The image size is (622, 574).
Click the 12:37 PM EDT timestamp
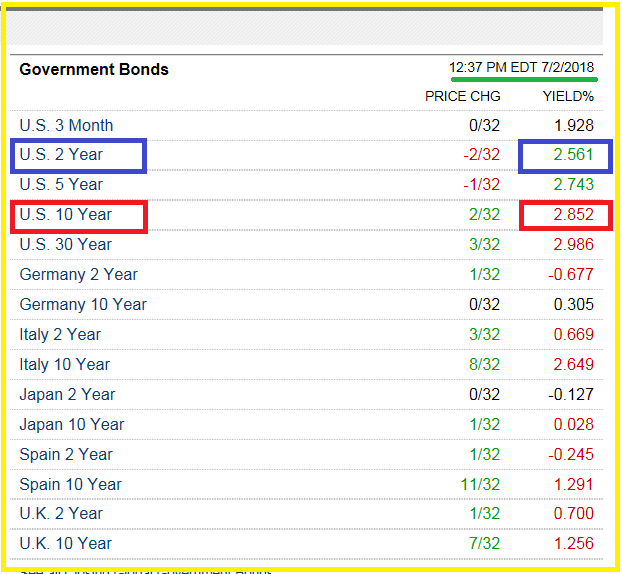[521, 68]
